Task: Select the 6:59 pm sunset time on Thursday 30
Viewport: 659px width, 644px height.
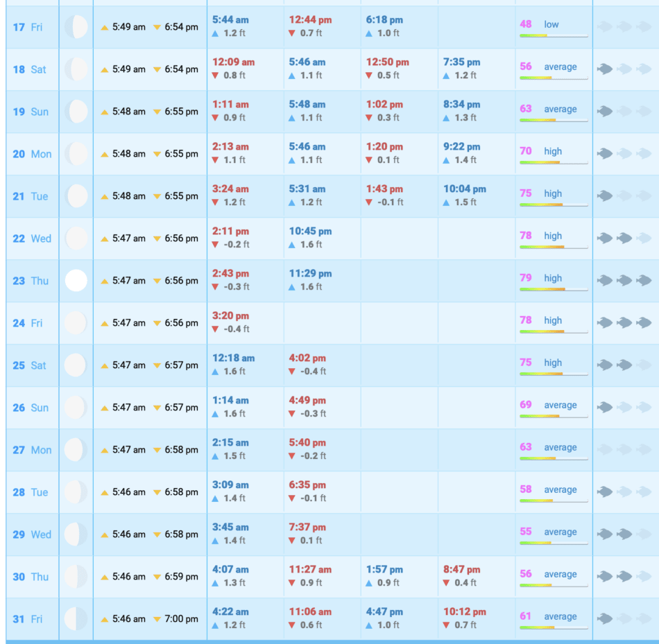Action: click(181, 577)
